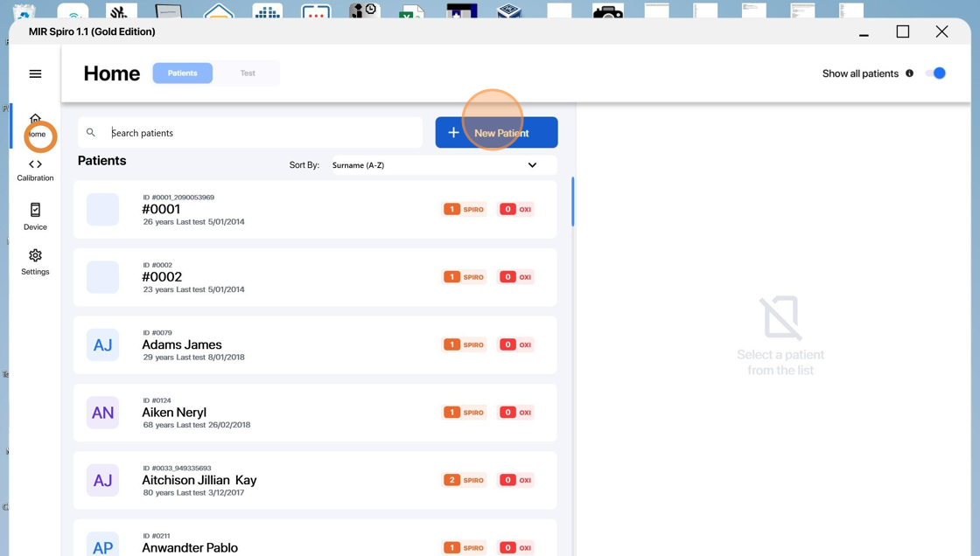The width and height of the screenshot is (980, 556).
Task: Select the patient named Anwandter Pablo
Action: click(315, 538)
